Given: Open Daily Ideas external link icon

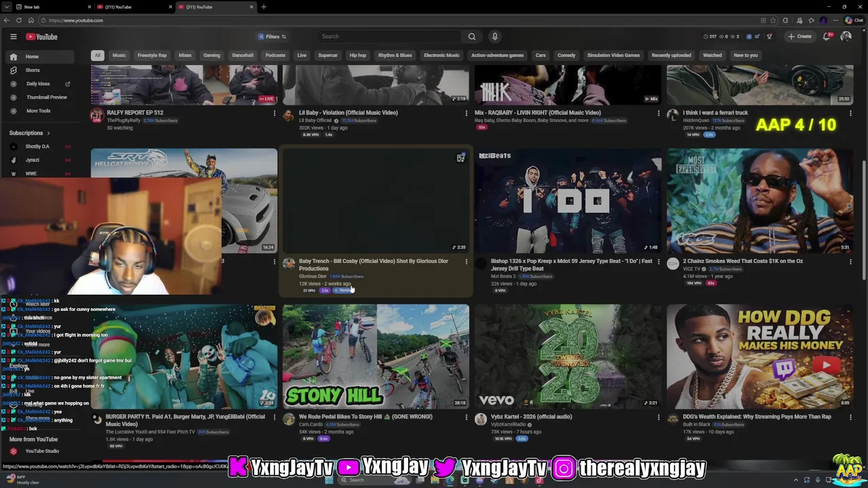Looking at the screenshot, I should tap(68, 84).
